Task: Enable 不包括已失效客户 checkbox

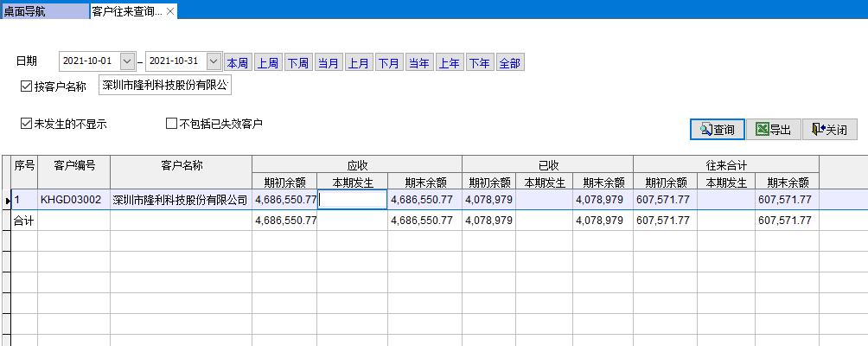Action: pyautogui.click(x=171, y=124)
